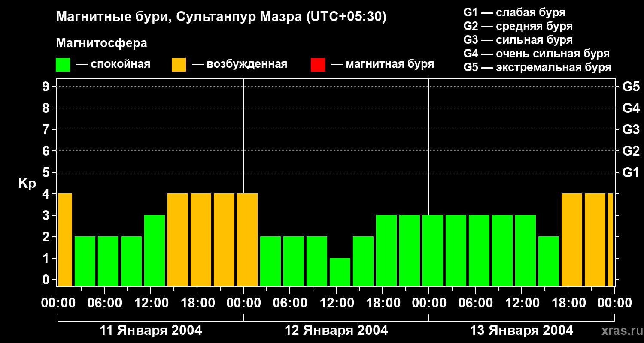The width and height of the screenshot is (644, 343).
Task: Click the '13 Января 2004' date label
Action: tap(522, 331)
